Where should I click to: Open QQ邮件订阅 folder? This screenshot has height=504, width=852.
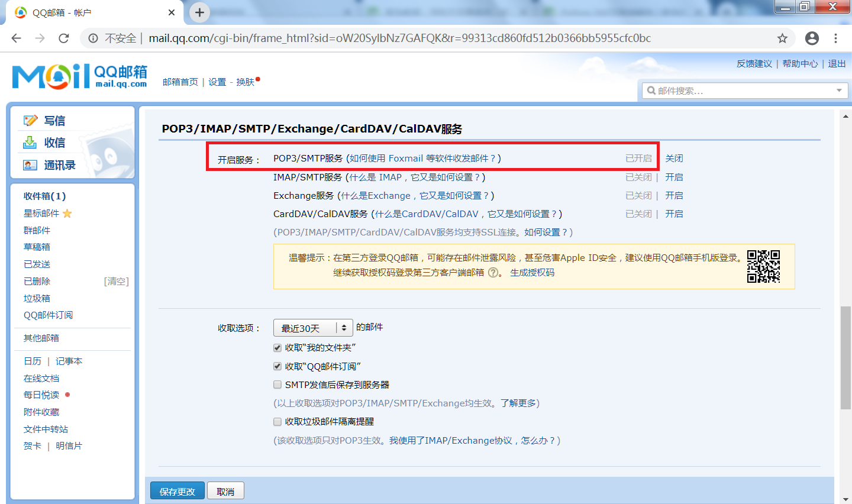49,315
